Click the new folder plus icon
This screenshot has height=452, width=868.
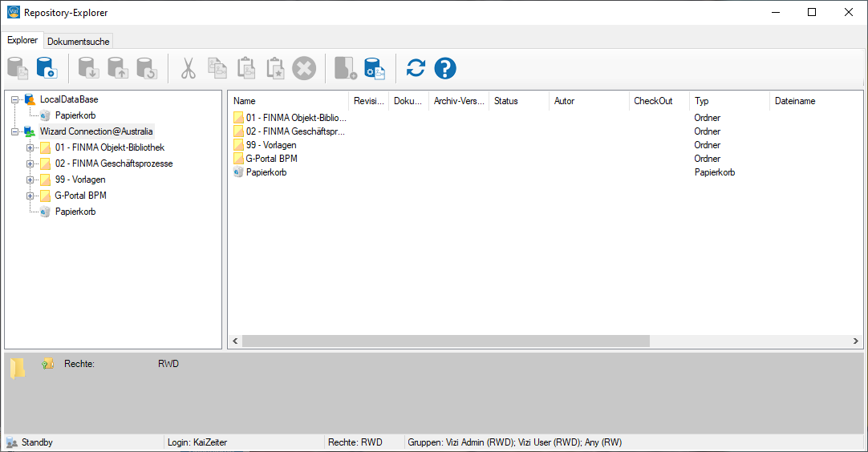pos(346,69)
